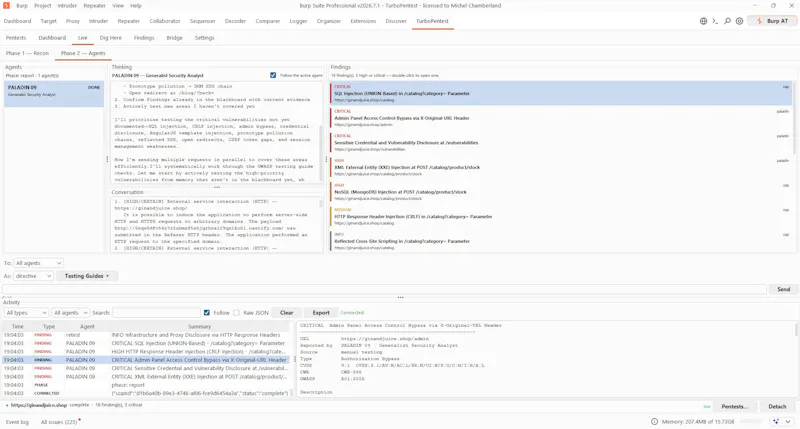
Task: Click the magnifier search icon
Action: (x=727, y=21)
